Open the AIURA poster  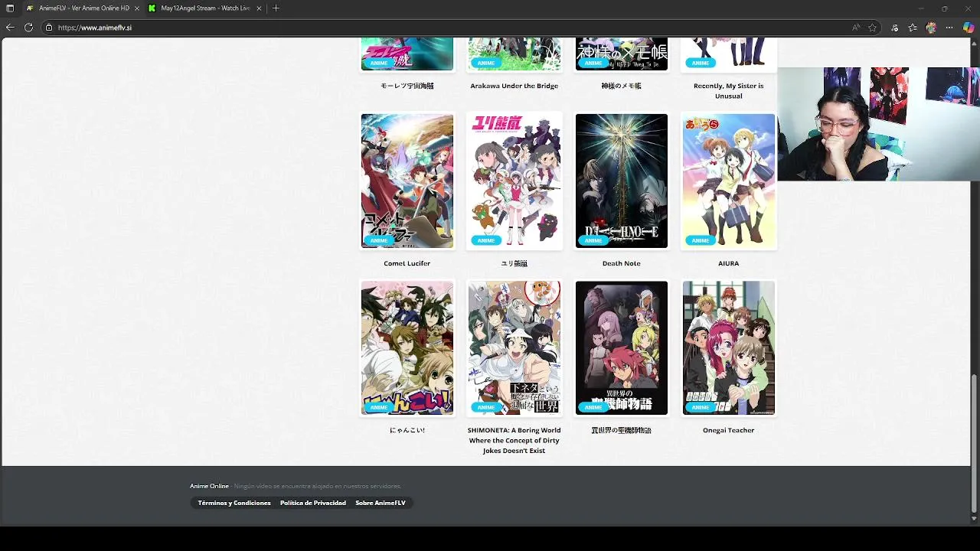[x=729, y=181]
